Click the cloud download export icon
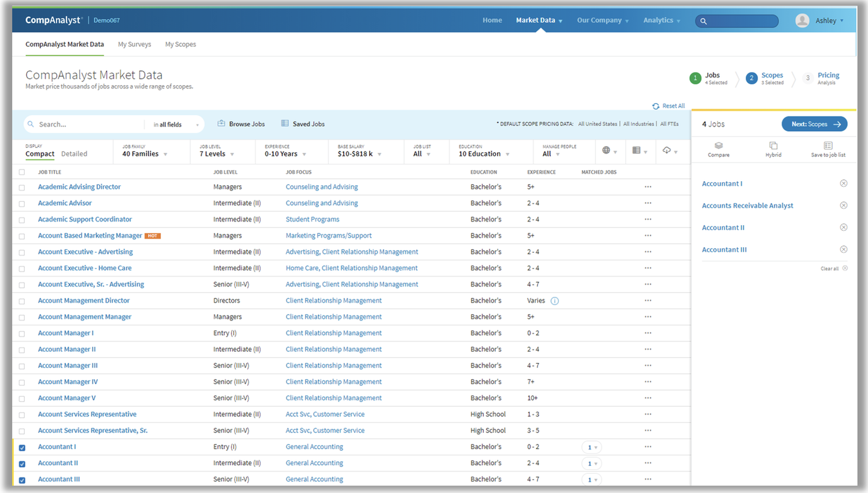 [667, 150]
